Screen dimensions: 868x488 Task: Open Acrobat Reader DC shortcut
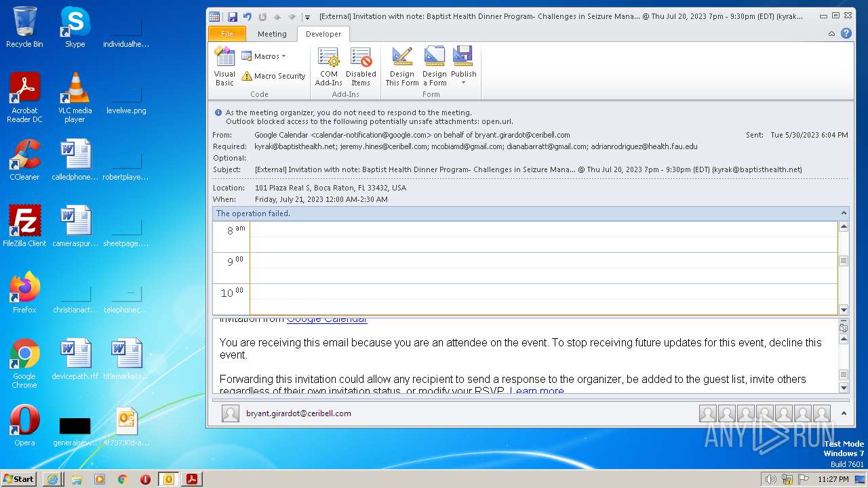click(24, 97)
